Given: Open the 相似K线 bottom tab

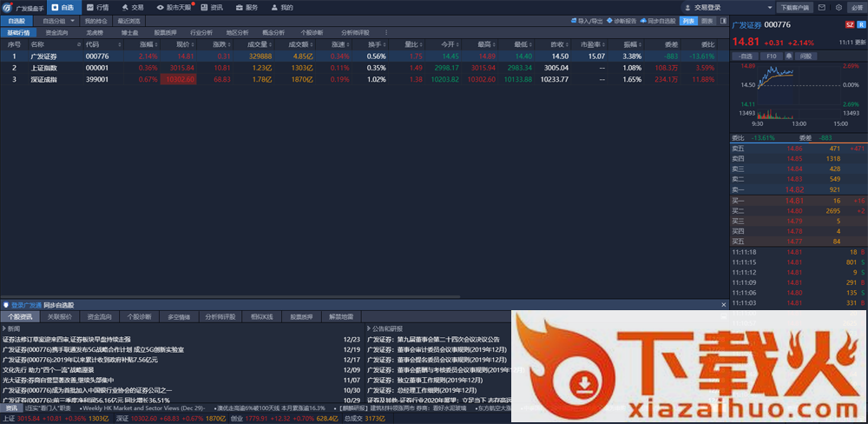Looking at the screenshot, I should (x=262, y=317).
